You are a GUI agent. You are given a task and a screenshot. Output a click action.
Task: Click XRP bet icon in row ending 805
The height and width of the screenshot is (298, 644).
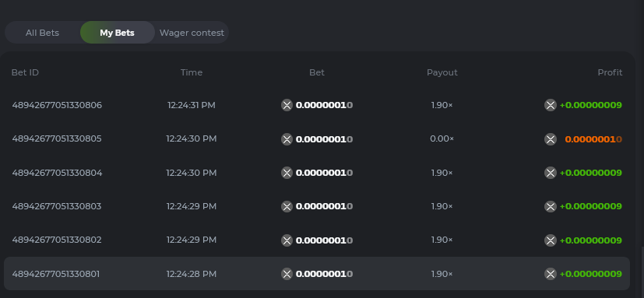287,139
